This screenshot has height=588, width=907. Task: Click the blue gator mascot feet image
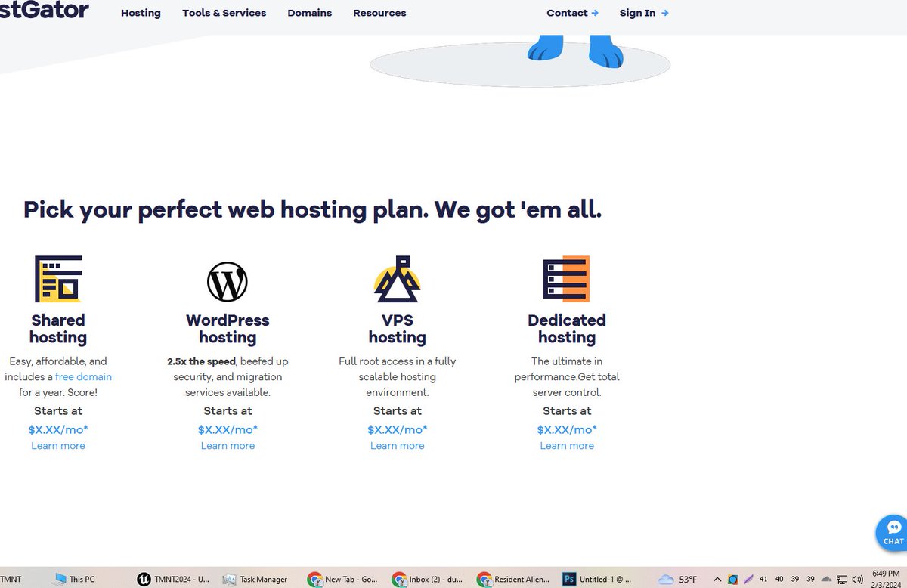pos(575,51)
